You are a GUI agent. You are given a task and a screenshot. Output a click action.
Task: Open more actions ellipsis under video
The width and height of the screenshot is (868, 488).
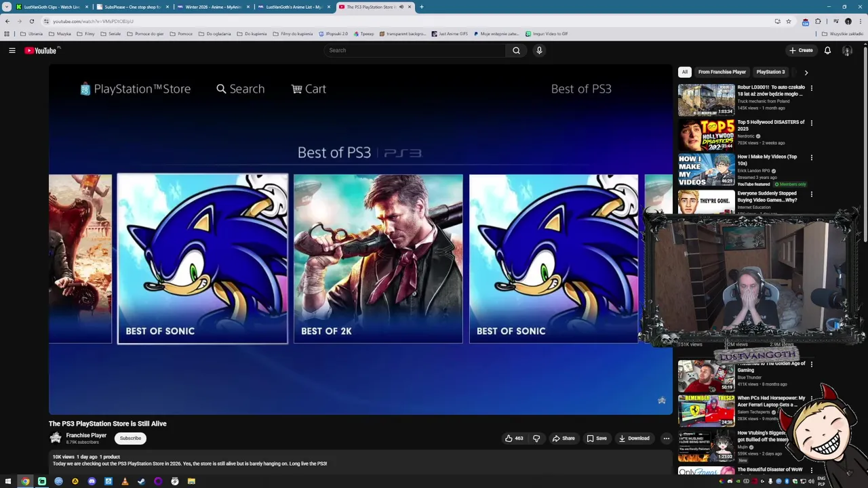coord(666,439)
